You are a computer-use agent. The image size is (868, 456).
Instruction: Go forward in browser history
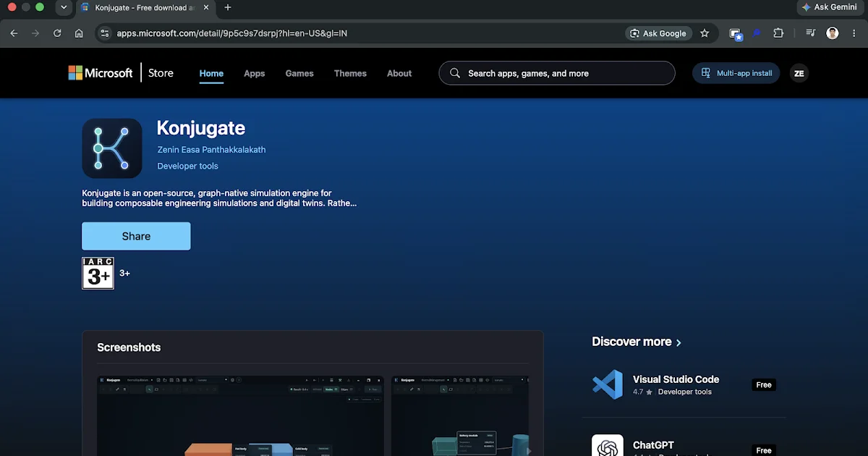(35, 33)
